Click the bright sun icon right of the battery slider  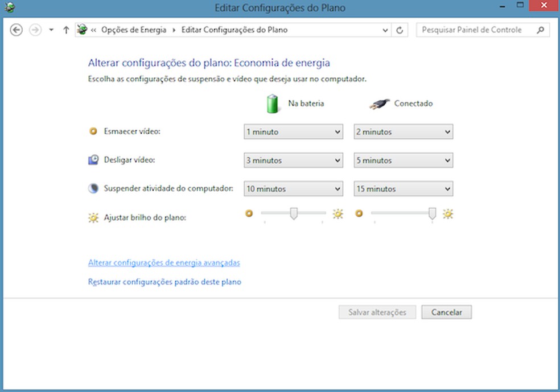[338, 214]
